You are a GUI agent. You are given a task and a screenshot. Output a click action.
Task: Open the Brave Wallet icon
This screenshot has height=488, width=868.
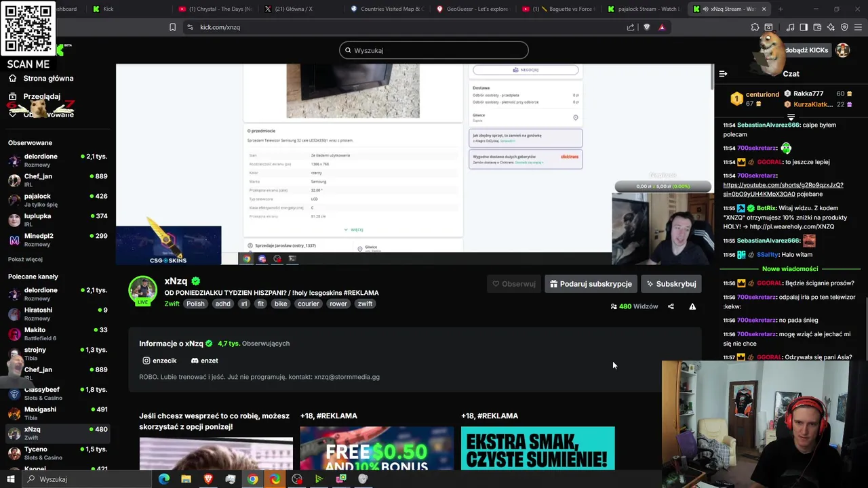click(x=817, y=27)
